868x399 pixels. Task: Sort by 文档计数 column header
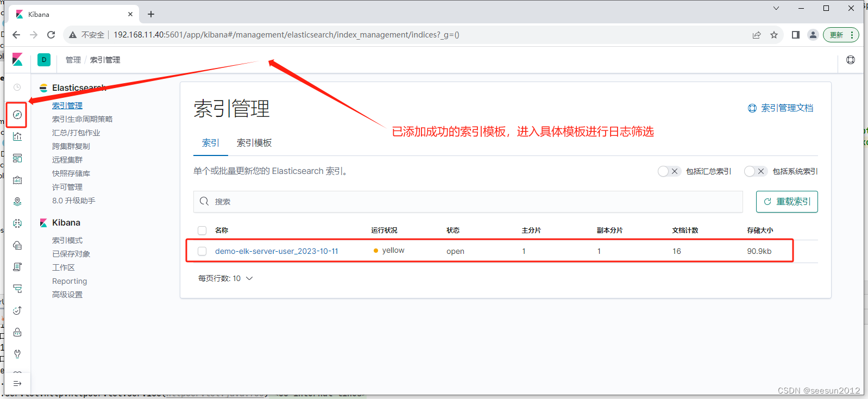685,230
